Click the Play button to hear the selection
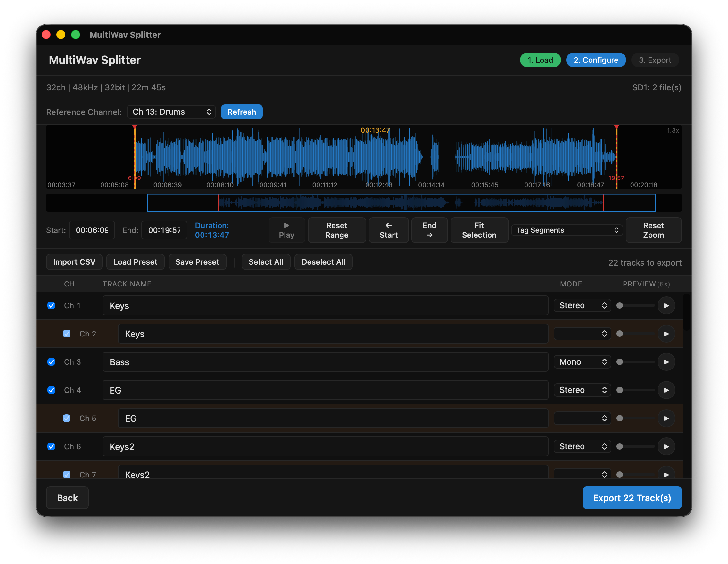The width and height of the screenshot is (728, 564). point(286,230)
